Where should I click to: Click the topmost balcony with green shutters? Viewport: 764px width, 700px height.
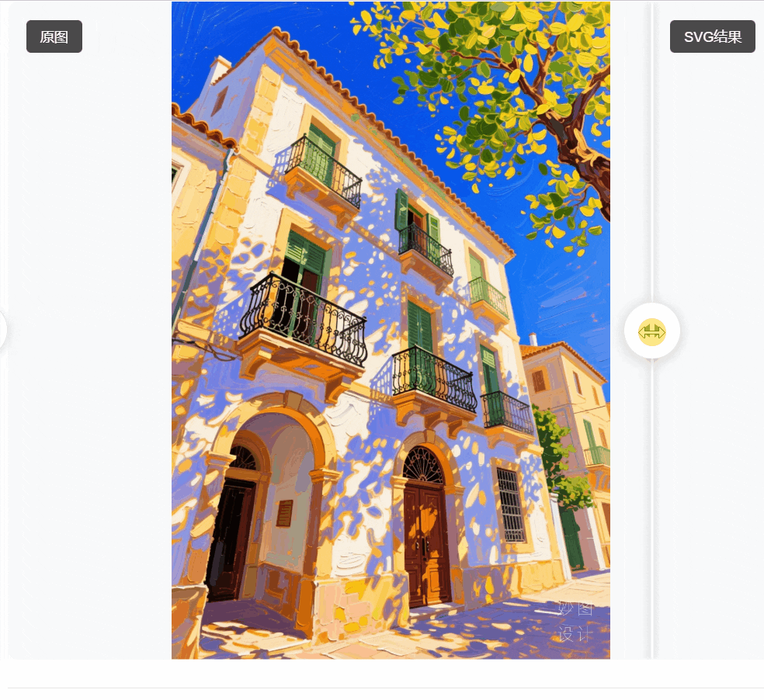coord(322,165)
